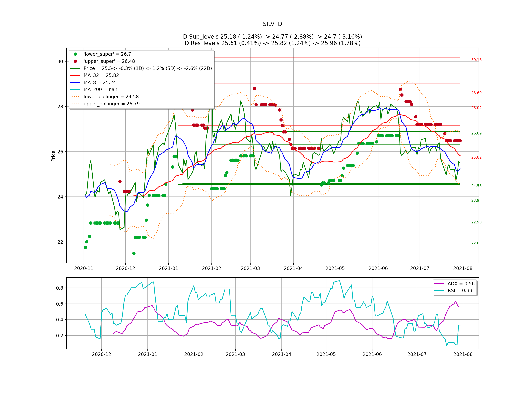Click the 2021-04 tick on the price chart
Screen dimensions: 532x399
(x=293, y=268)
